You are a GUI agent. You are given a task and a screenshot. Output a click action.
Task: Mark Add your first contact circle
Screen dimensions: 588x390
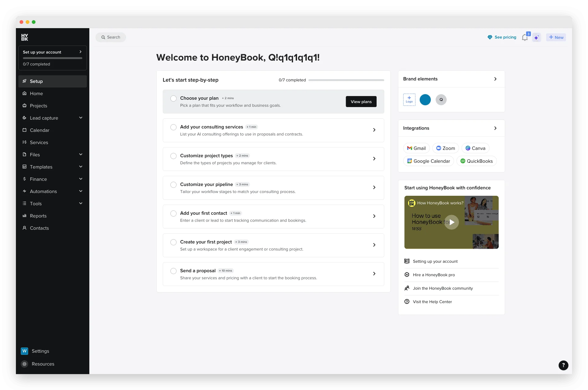click(173, 213)
